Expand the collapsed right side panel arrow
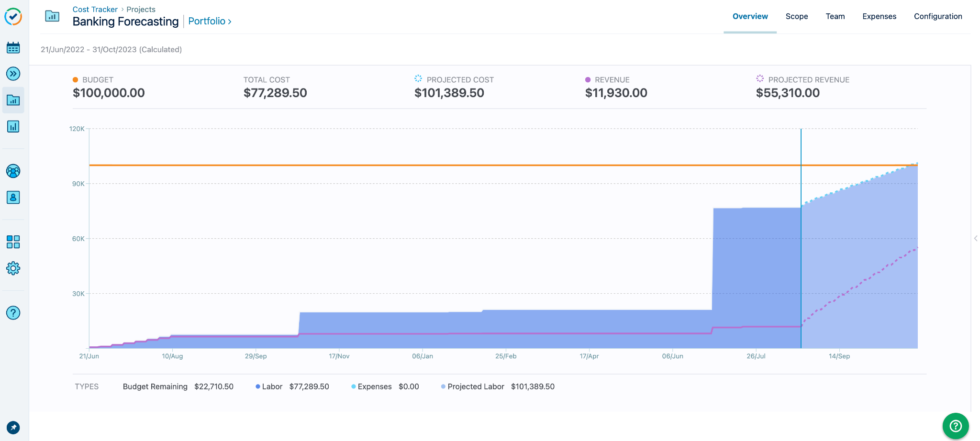The height and width of the screenshot is (441, 980). point(975,238)
